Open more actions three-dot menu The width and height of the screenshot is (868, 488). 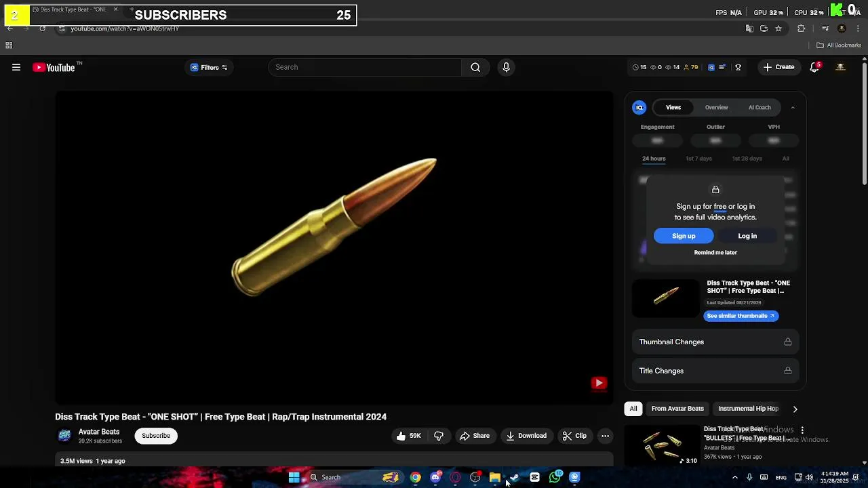(x=605, y=436)
